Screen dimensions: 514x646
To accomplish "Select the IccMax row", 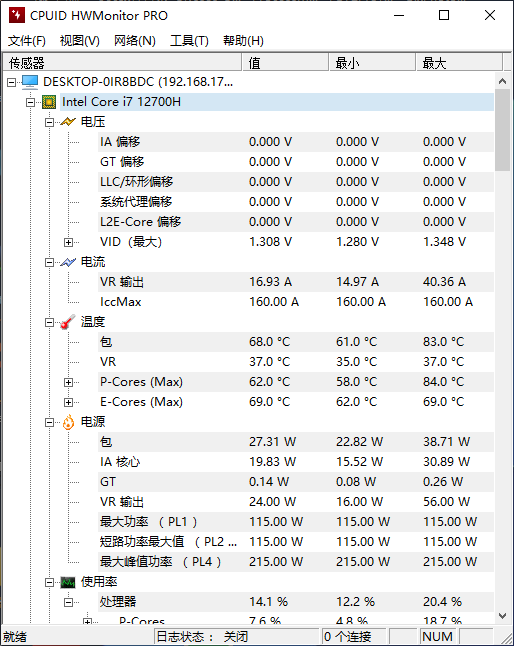I will 296,302.
